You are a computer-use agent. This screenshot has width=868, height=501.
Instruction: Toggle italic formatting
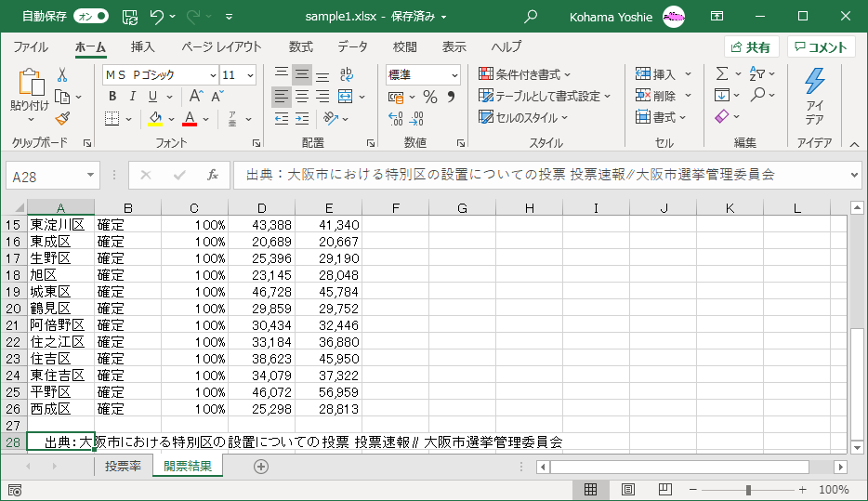pos(132,97)
